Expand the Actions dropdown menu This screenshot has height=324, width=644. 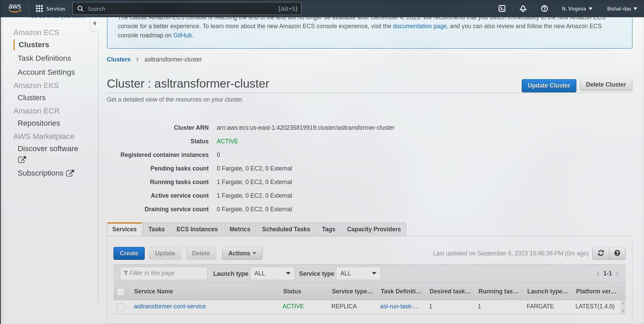(241, 253)
